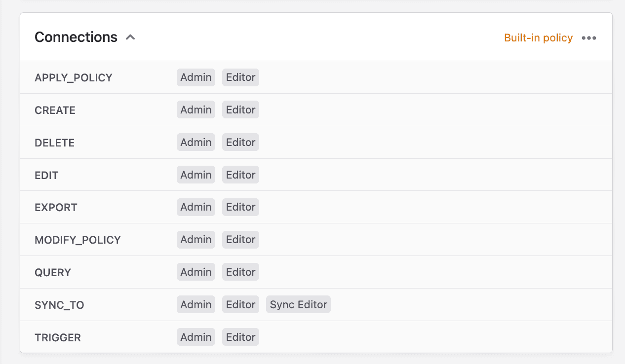This screenshot has width=625, height=364.
Task: Click the SYNC_TO permission label
Action: point(59,305)
